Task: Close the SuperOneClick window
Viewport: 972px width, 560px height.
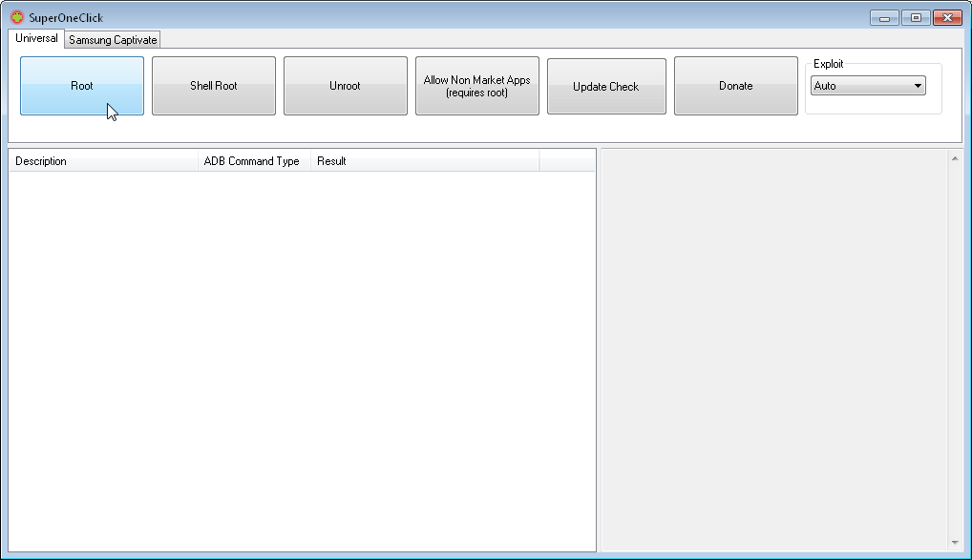Action: (948, 18)
